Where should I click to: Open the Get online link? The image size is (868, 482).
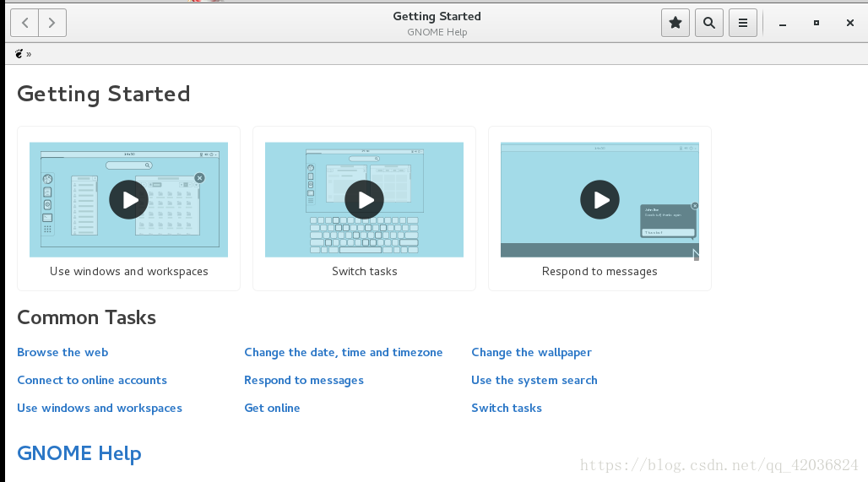tap(272, 408)
